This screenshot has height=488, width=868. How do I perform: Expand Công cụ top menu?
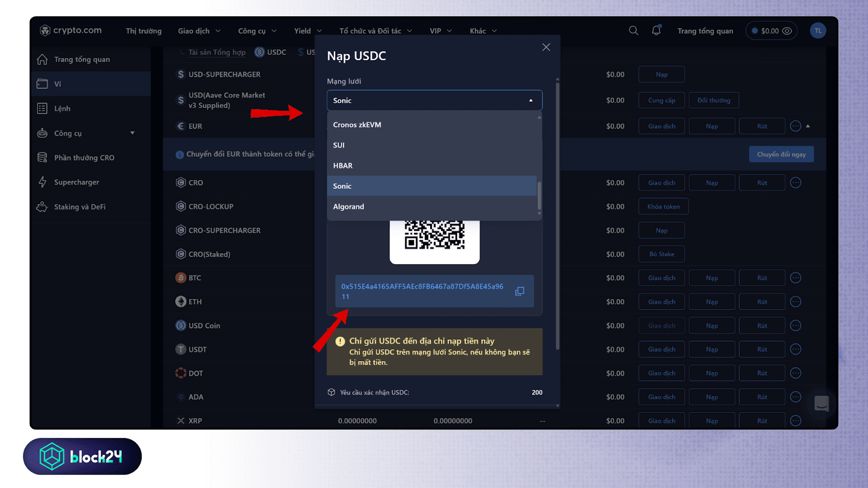[257, 31]
